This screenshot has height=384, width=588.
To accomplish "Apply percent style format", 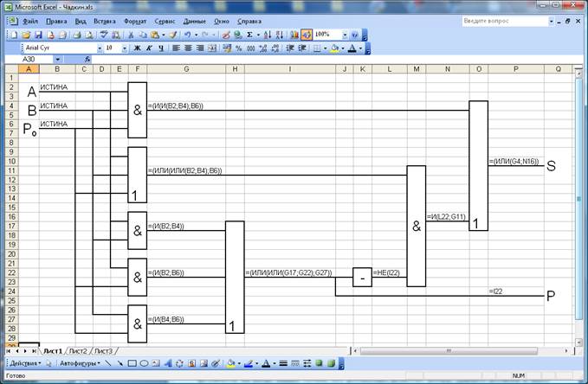I will click(x=238, y=48).
